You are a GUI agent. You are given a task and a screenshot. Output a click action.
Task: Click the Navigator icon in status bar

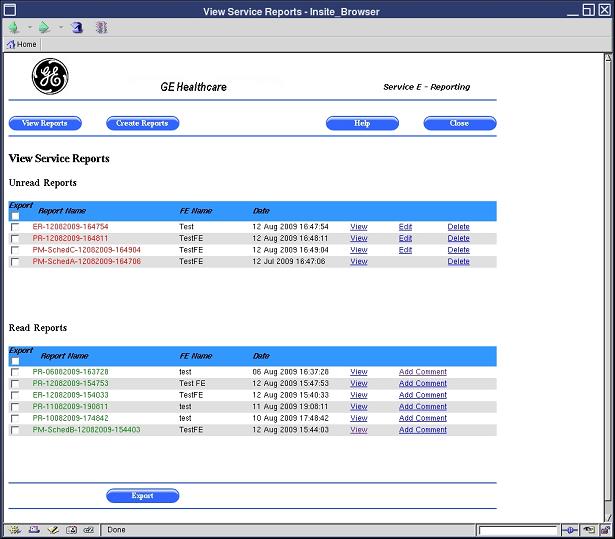14,530
